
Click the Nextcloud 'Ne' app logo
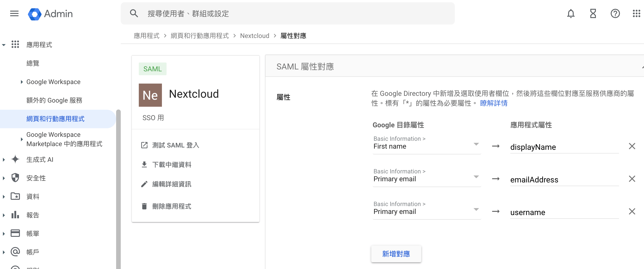coord(150,95)
